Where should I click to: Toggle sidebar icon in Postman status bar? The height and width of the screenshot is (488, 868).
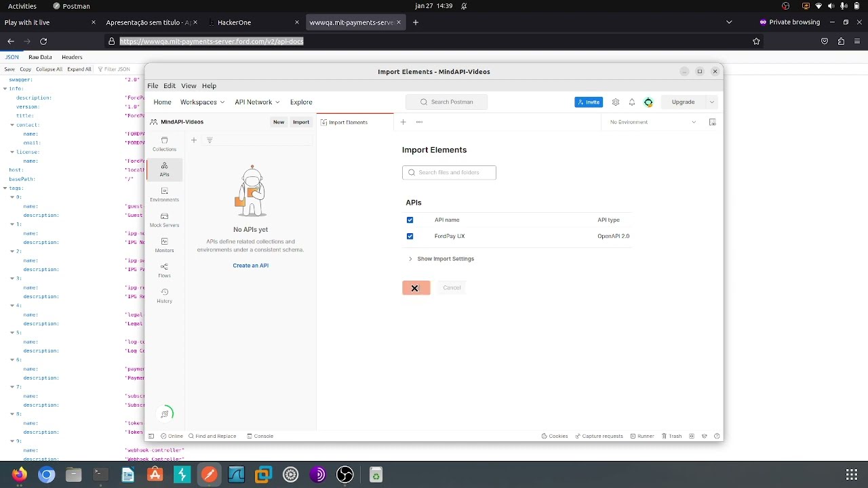[x=151, y=436]
